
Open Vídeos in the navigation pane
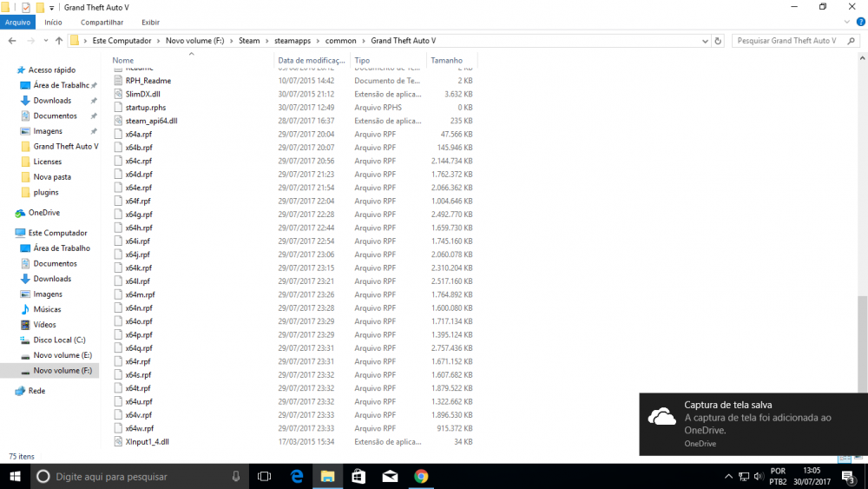(44, 325)
